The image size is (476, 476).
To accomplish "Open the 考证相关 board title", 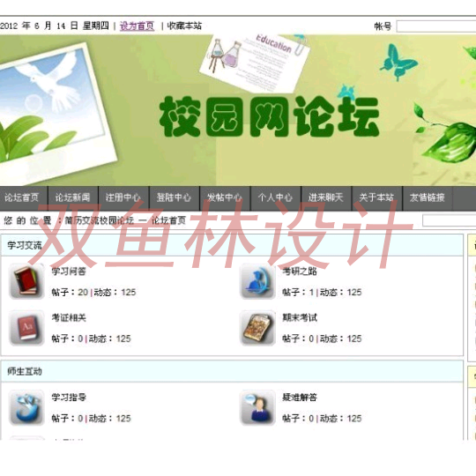I will coord(69,318).
